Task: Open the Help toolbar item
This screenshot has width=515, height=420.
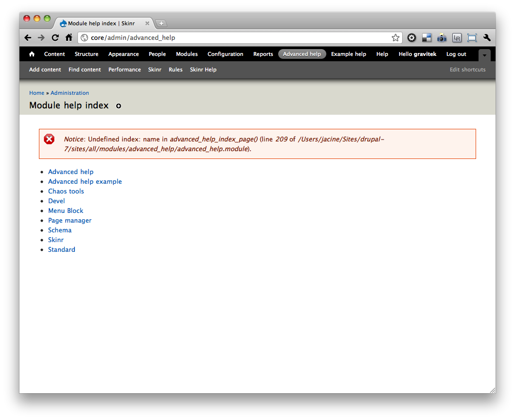Action: coord(382,54)
